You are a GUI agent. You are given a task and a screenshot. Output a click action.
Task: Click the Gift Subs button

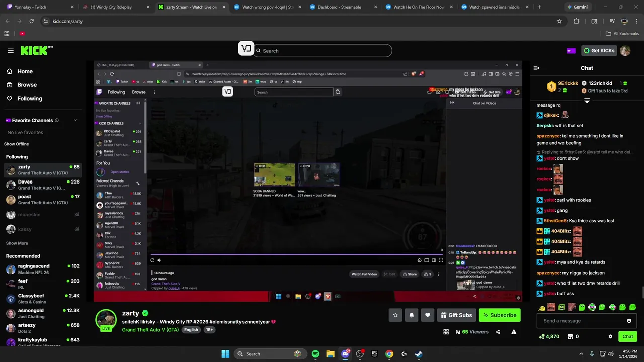coord(456,315)
